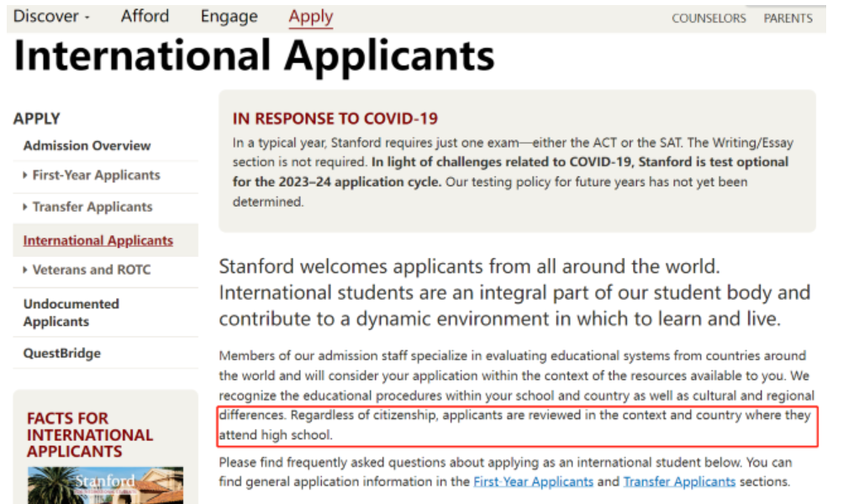The image size is (843, 504).
Task: Follow the Transfer Applicants link in body text
Action: click(679, 482)
